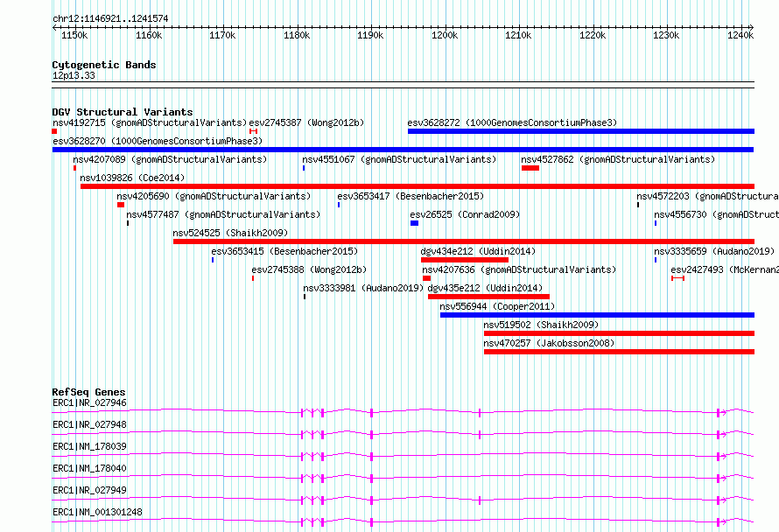Open nsv4572203 variant label
The height and width of the screenshot is (532, 779).
pos(707,196)
